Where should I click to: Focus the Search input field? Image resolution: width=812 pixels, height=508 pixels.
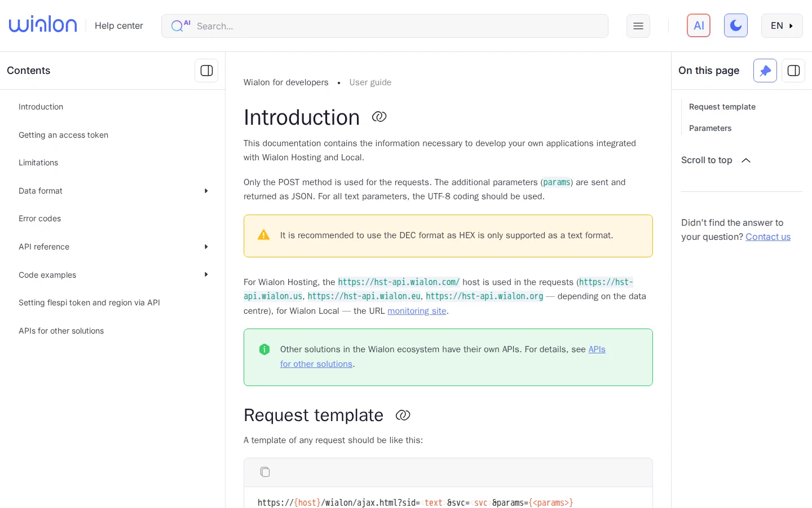click(x=385, y=26)
